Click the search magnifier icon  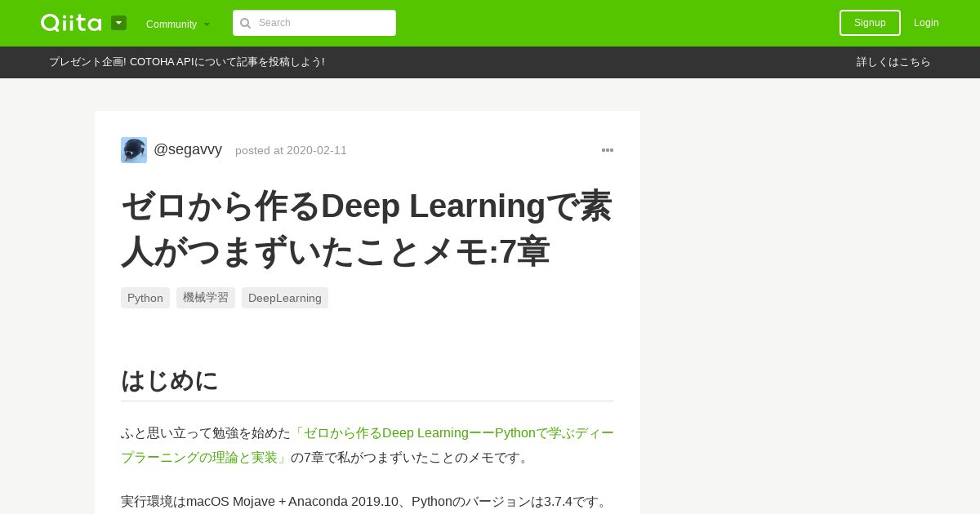click(245, 23)
